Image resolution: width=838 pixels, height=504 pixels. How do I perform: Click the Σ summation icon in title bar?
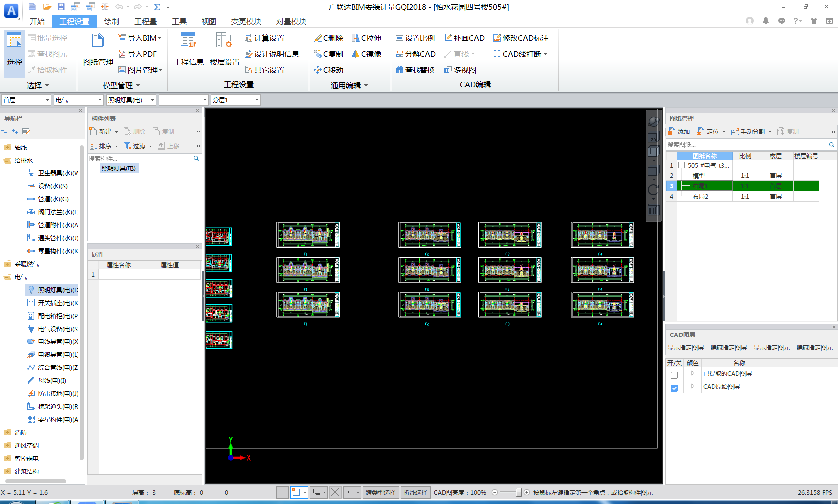pos(157,7)
